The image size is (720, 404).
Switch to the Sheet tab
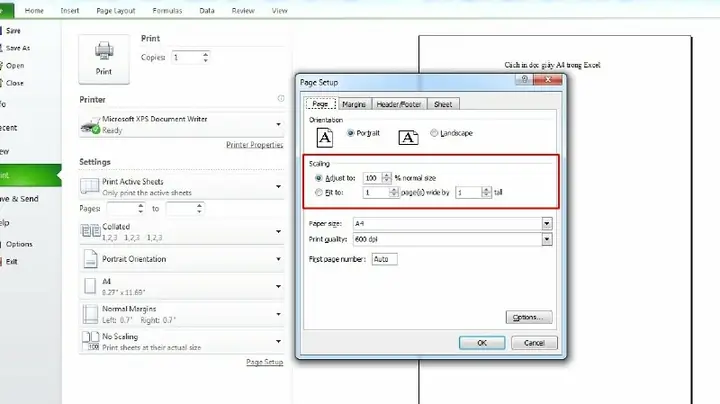[x=443, y=104]
